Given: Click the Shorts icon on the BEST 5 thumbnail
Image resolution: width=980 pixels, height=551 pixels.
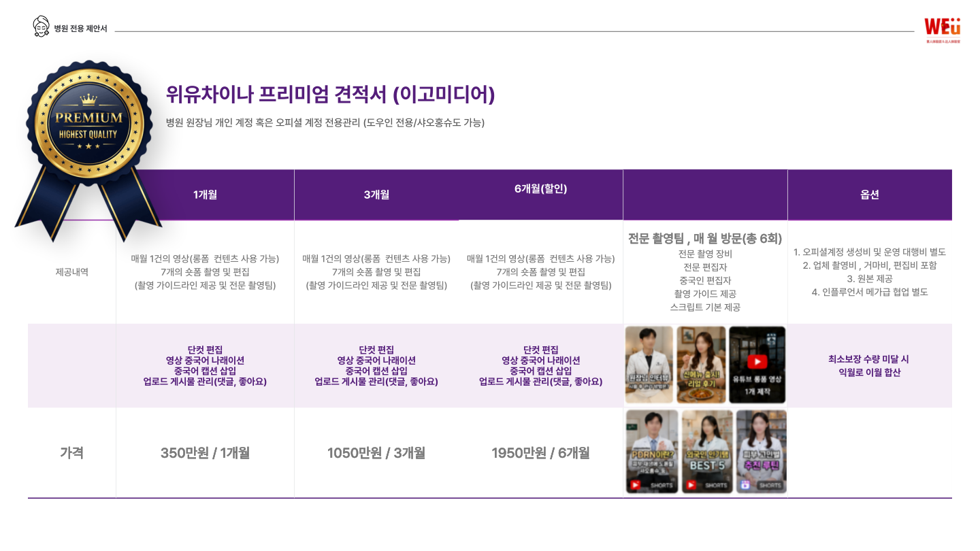Looking at the screenshot, I should (x=691, y=485).
